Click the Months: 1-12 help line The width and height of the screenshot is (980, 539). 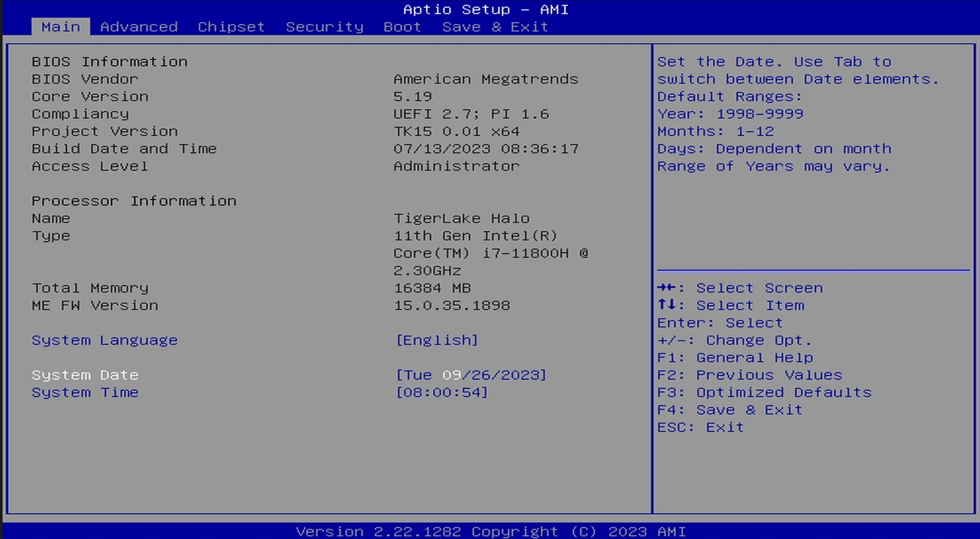click(x=716, y=131)
